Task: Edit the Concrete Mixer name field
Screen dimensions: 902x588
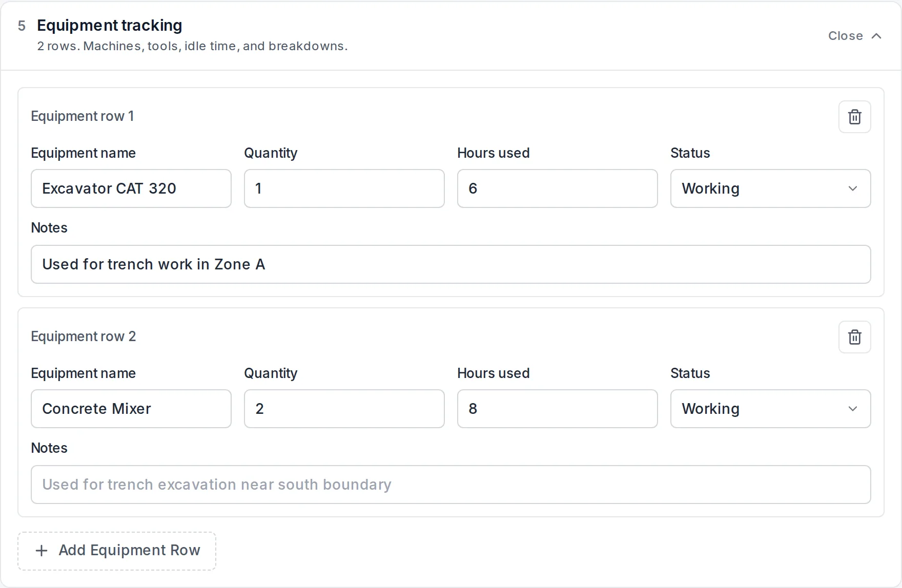Action: coord(131,409)
